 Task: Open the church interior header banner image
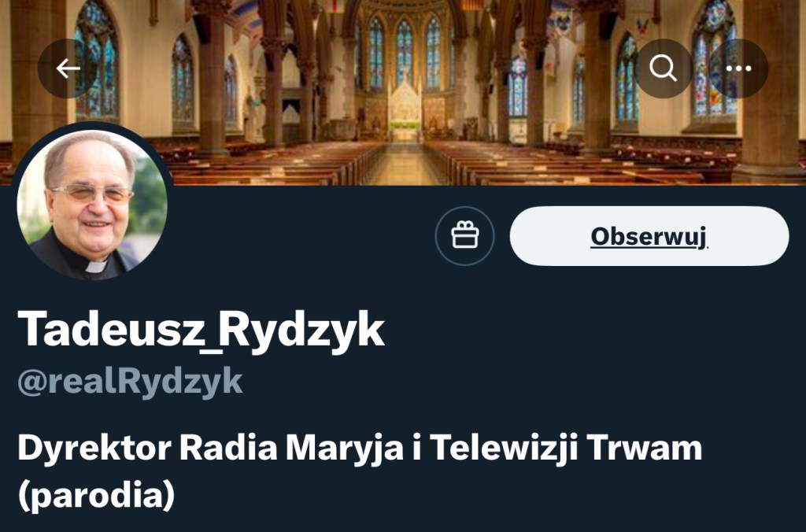click(x=403, y=93)
